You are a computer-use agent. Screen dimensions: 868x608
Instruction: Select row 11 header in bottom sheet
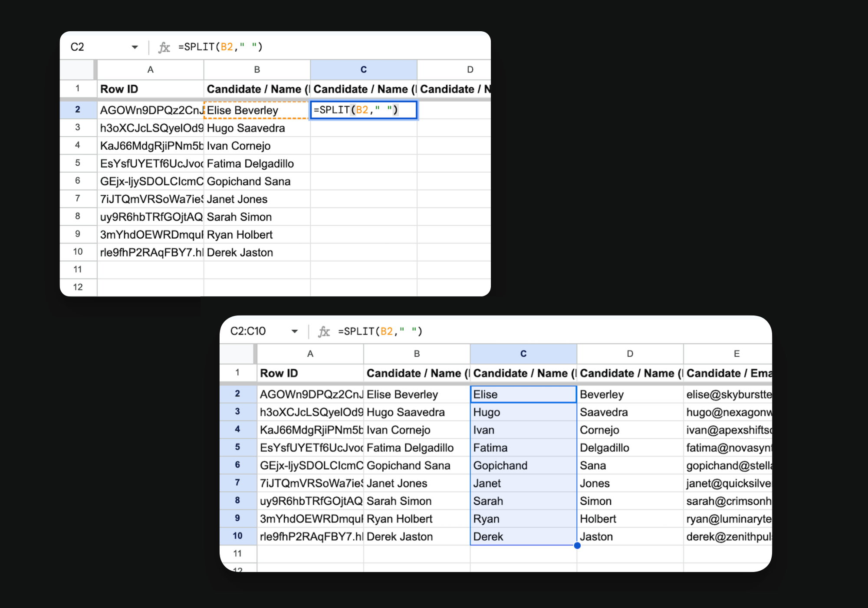(238, 554)
